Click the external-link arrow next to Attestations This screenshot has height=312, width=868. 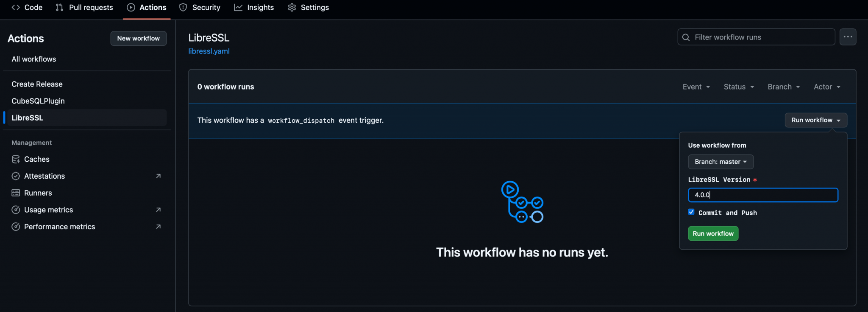tap(158, 176)
